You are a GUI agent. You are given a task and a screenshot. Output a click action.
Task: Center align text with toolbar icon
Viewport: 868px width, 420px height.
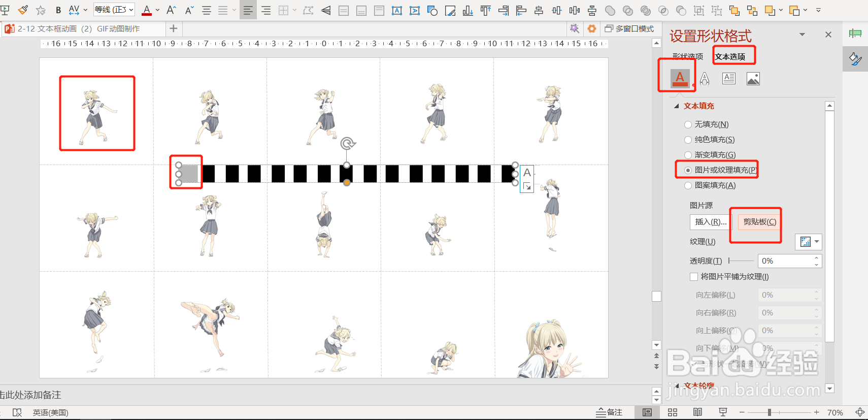207,10
